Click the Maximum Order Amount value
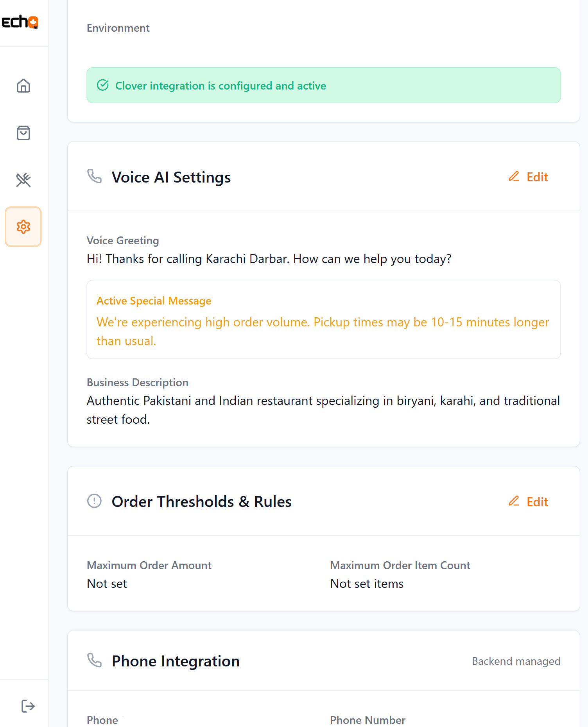Viewport: 588px width, 727px height. point(107,584)
